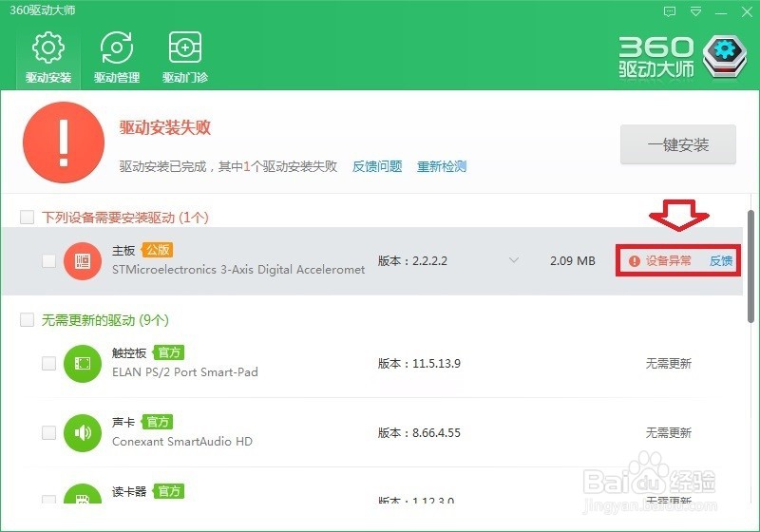The image size is (760, 532).
Task: Expand the version dropdown for 2.2.2.2
Action: (514, 260)
